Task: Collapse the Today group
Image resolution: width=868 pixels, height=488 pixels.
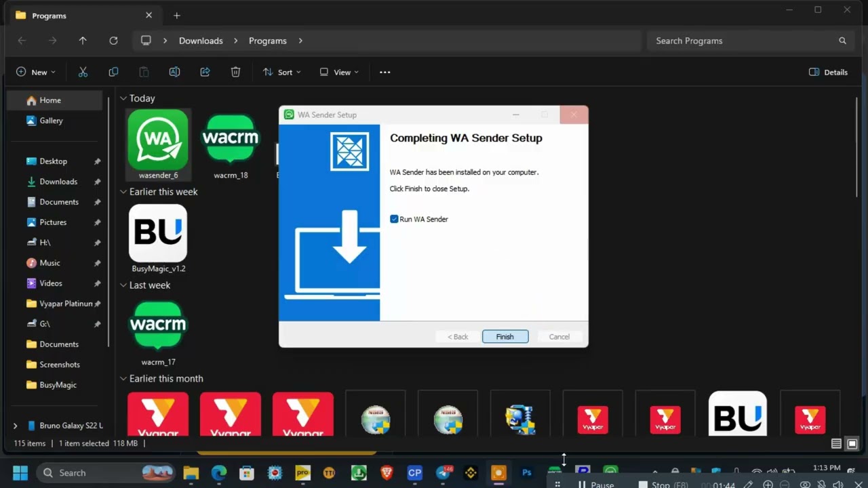Action: click(x=123, y=98)
